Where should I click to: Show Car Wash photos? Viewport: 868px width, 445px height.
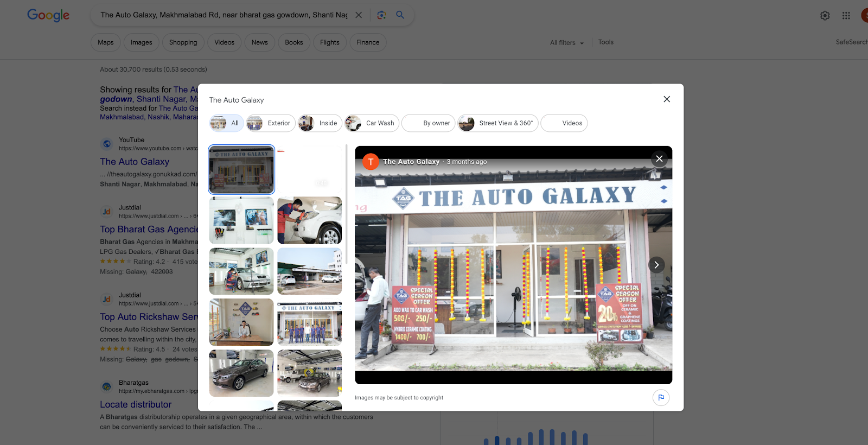coord(372,123)
